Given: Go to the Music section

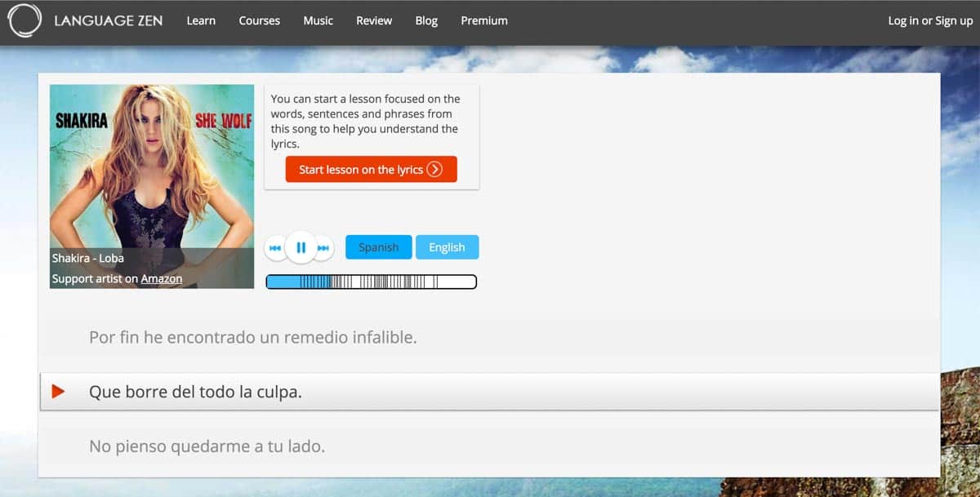Looking at the screenshot, I should pyautogui.click(x=318, y=20).
